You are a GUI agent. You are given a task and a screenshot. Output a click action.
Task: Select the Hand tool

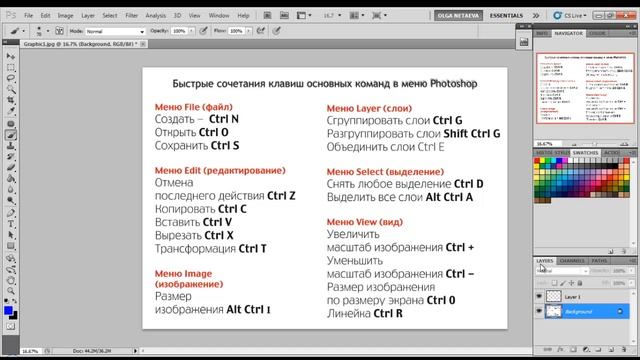point(11,280)
